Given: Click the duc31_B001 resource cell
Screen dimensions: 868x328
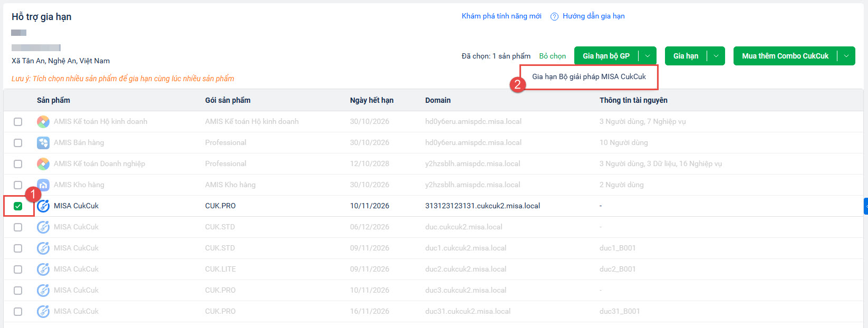Looking at the screenshot, I should (620, 312).
